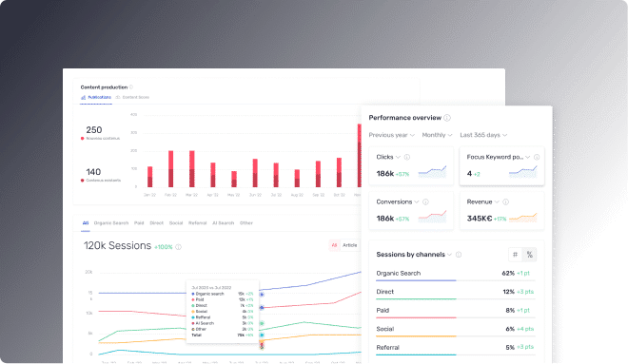Click the 120k Sessions heading
Screen dimensions: 628x364
[117, 245]
